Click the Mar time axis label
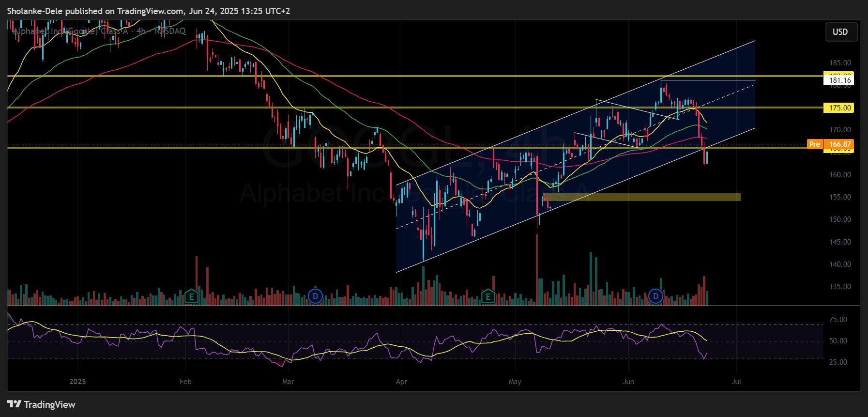The height and width of the screenshot is (417, 868). pos(288,382)
